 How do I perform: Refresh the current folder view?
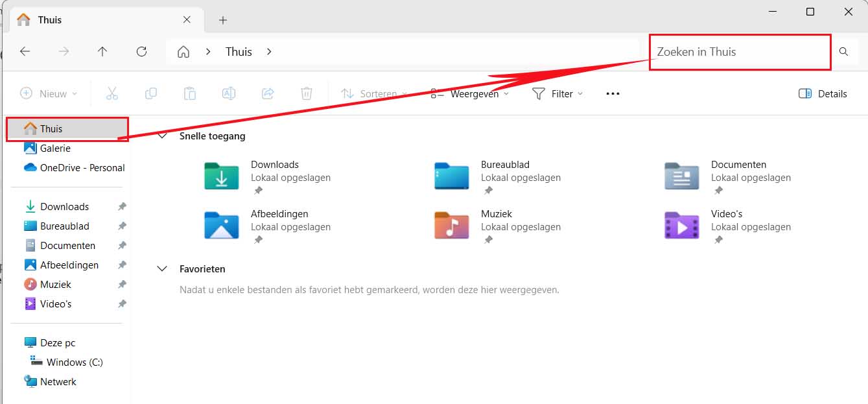pos(141,52)
